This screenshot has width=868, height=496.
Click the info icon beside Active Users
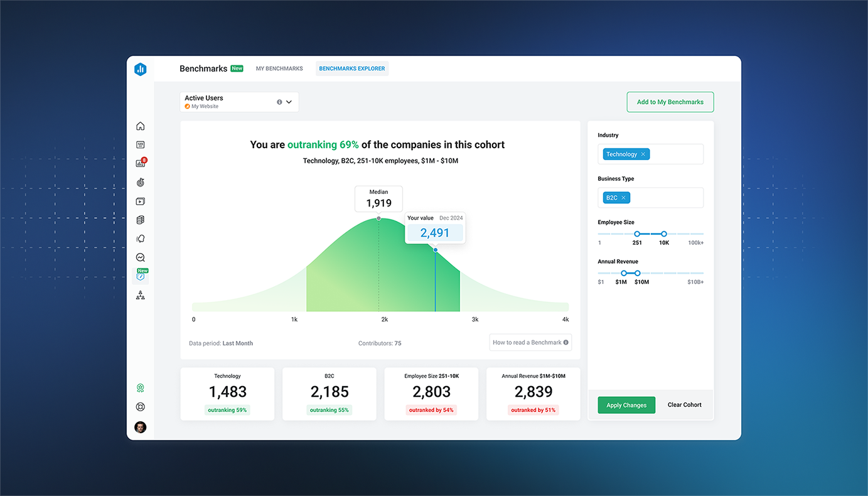[x=279, y=102]
